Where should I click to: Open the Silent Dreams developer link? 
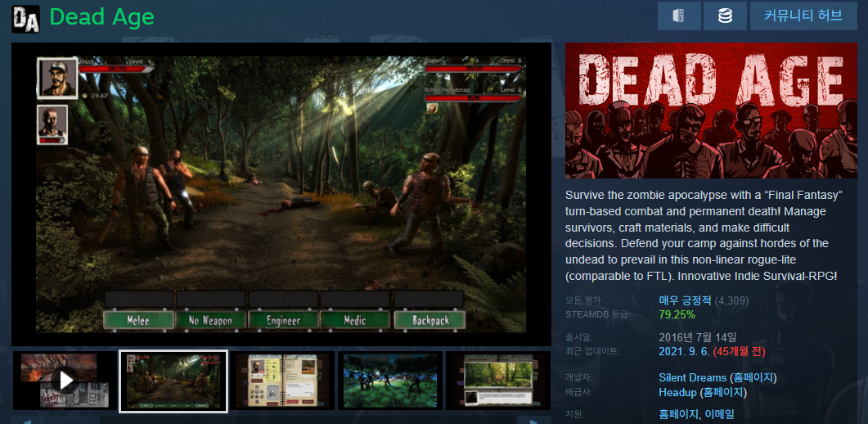click(x=692, y=377)
